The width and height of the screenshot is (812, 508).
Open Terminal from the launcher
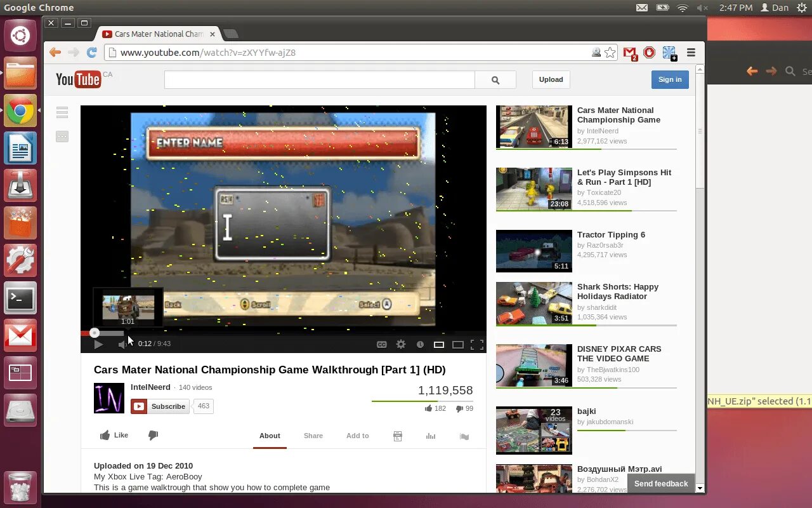coord(20,298)
